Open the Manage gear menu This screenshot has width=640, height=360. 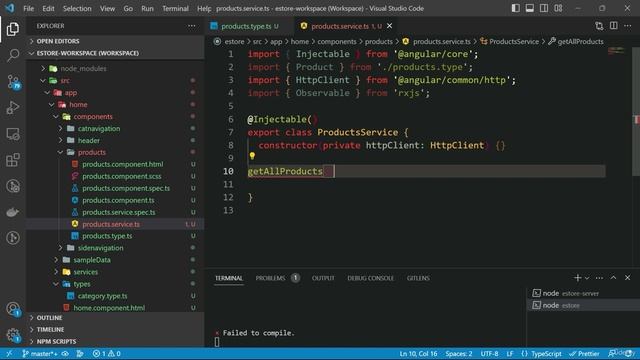[13, 336]
